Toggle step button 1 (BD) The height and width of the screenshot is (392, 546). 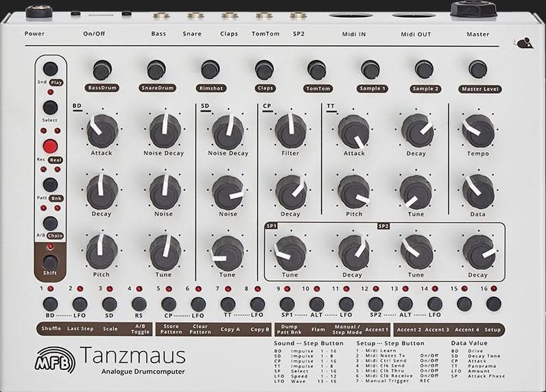50,304
